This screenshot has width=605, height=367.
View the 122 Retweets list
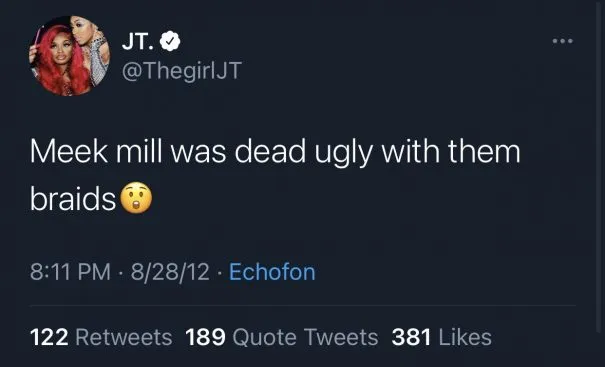101,337
